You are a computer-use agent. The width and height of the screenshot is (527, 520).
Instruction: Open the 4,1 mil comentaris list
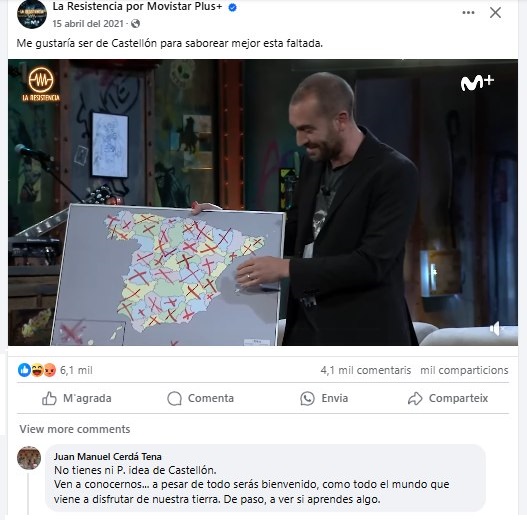[x=366, y=370]
